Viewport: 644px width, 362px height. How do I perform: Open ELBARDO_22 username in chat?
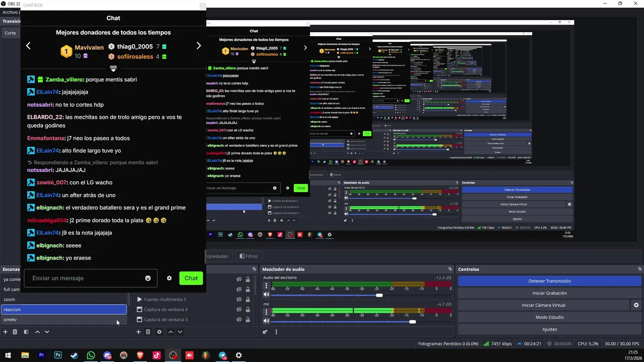pos(45,117)
